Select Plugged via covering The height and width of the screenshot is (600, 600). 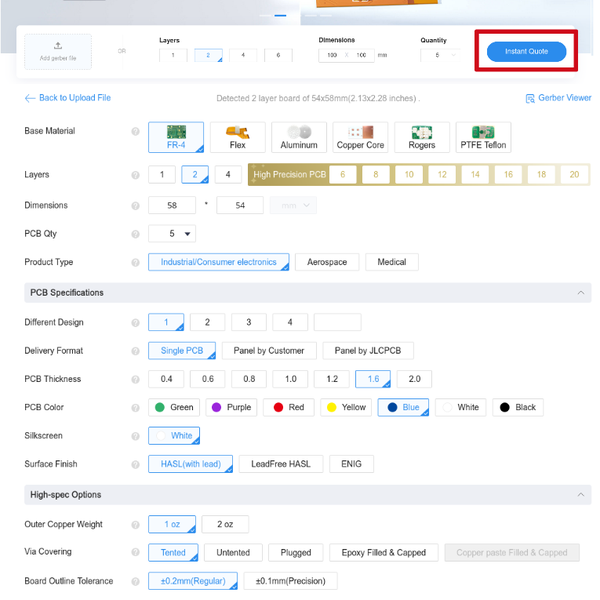pyautogui.click(x=296, y=553)
